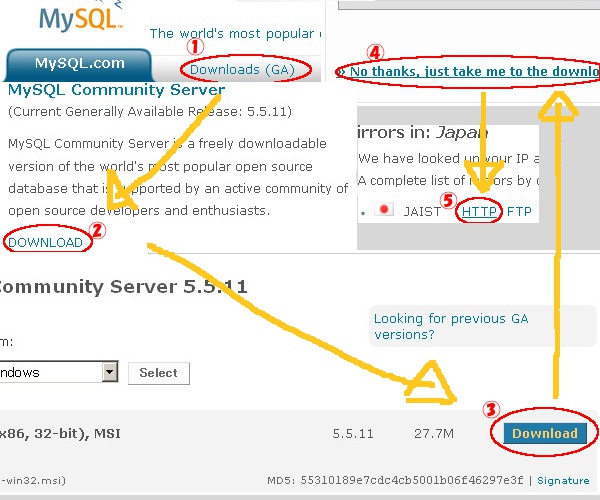
Task: Click the 'Community Server 5.5.11' heading
Action: click(123, 287)
